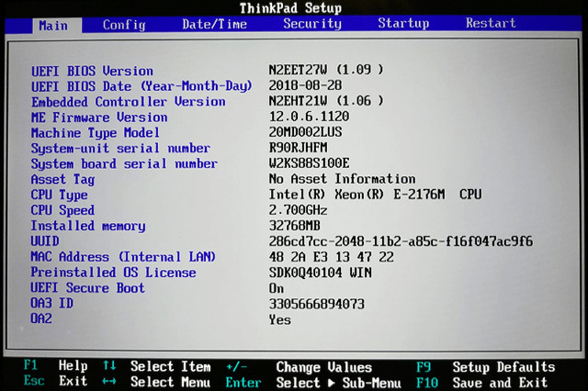Click board serial W2KS88S100E
This screenshot has width=588, height=391.
[309, 163]
